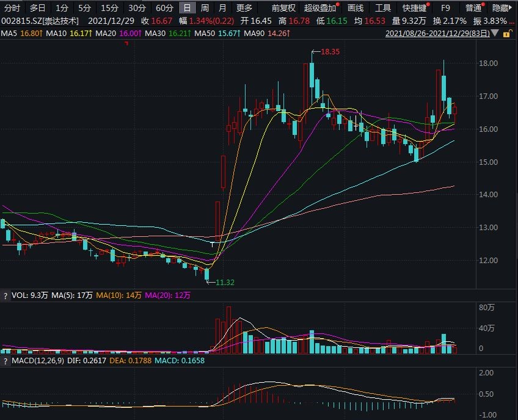
Task: Click the 振 3.83% amplitude value
Action: (490, 21)
